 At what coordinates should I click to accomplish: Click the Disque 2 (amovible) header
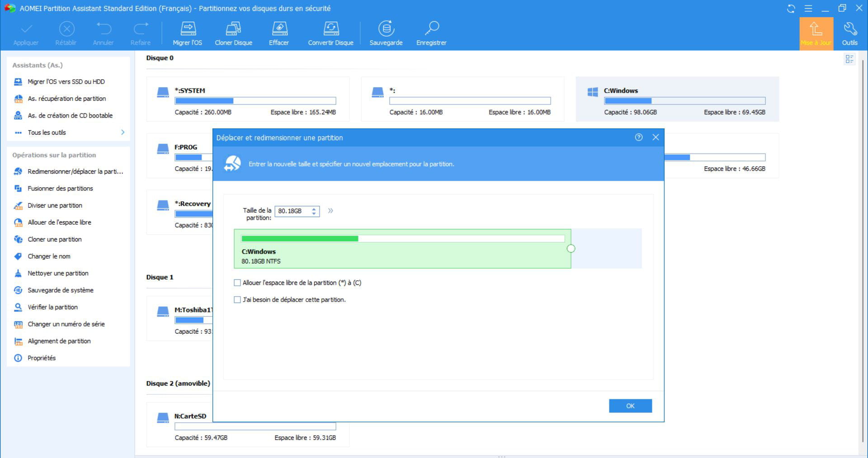pos(178,383)
